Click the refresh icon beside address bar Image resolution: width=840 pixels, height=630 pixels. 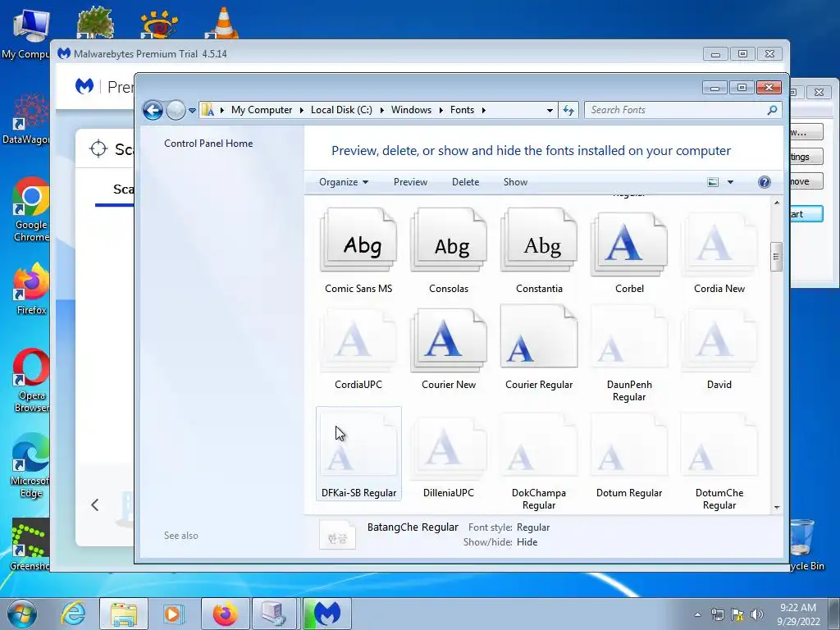click(568, 110)
